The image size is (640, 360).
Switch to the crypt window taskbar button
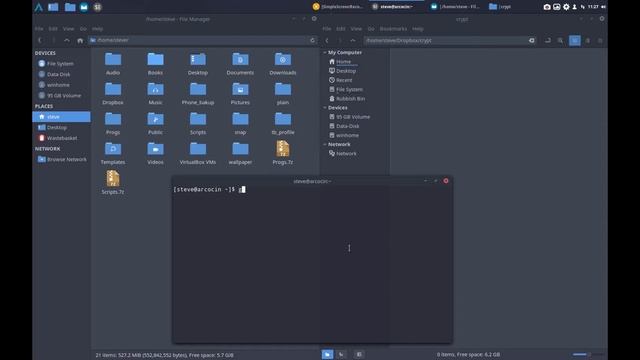(x=500, y=7)
